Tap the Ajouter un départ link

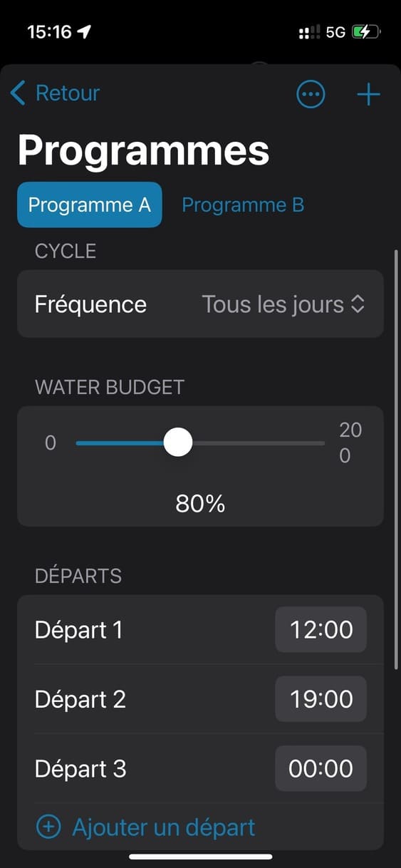(x=164, y=827)
